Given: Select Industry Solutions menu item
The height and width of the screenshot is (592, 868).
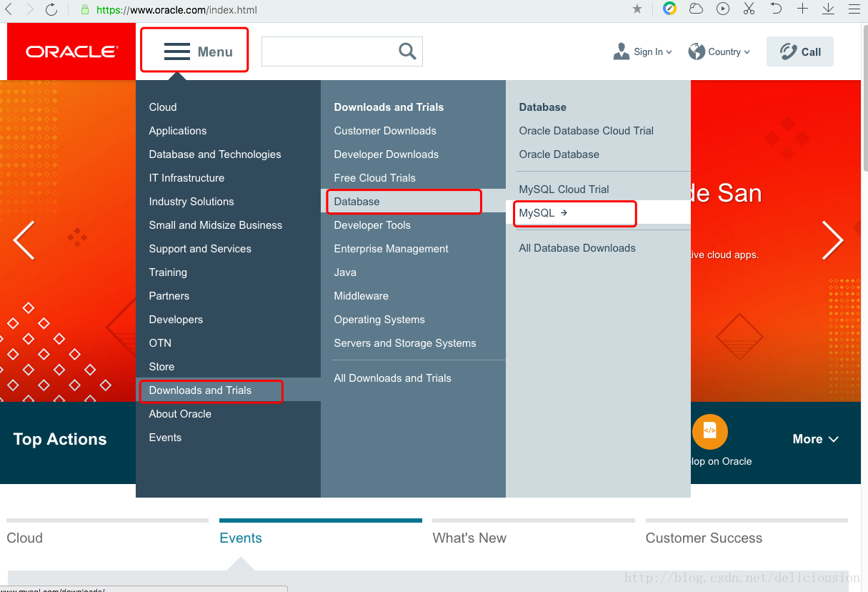Looking at the screenshot, I should [x=191, y=202].
